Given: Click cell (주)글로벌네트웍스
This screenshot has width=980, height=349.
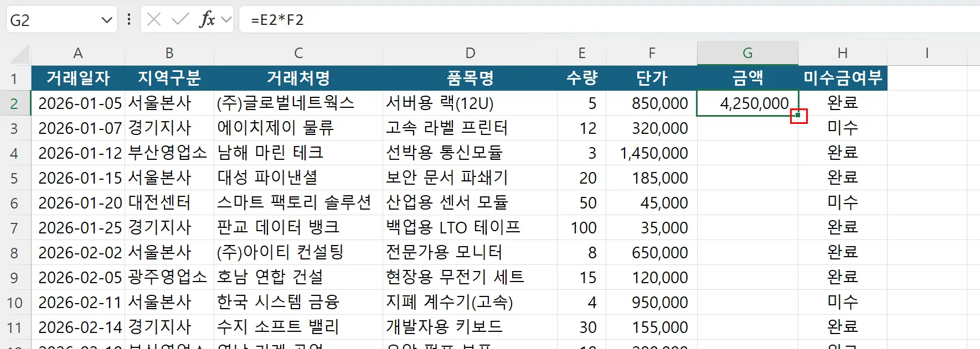Looking at the screenshot, I should click(x=298, y=103).
